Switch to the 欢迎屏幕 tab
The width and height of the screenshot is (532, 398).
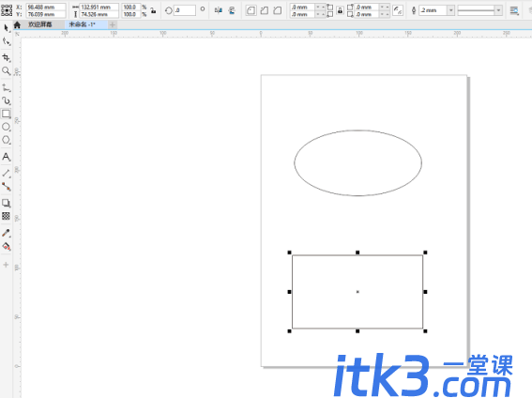coord(40,24)
